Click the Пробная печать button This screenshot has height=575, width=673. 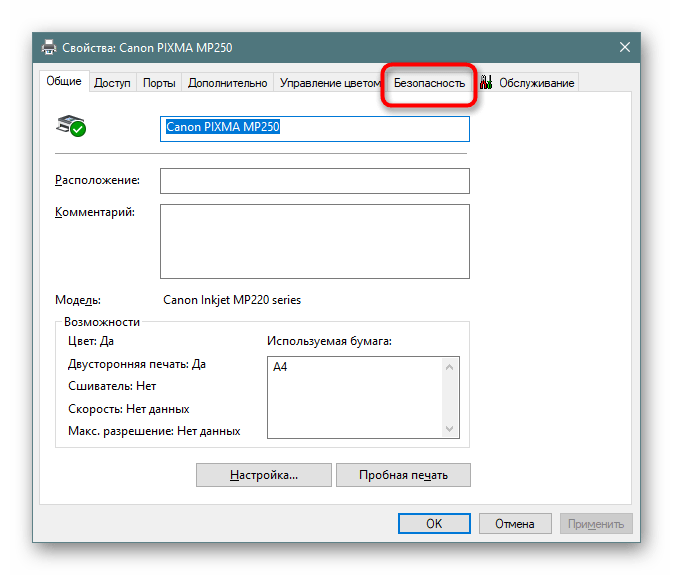click(x=403, y=475)
